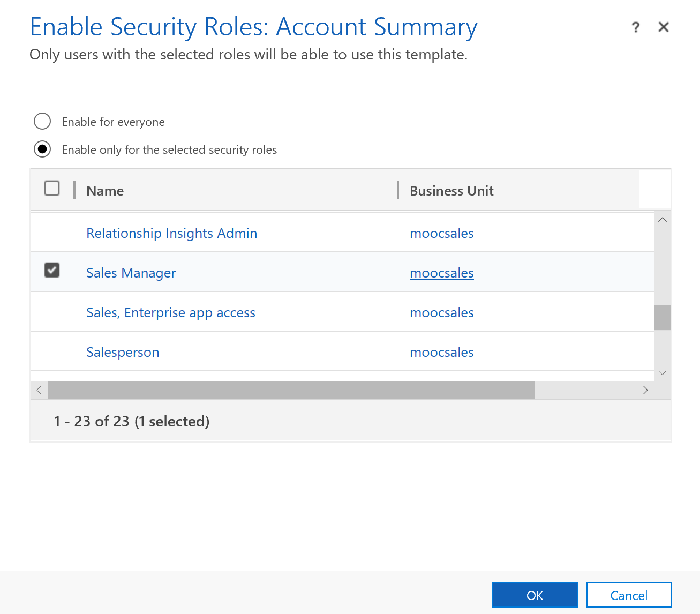This screenshot has width=700, height=614.
Task: Click the scroll-up arrow on the list
Action: tap(663, 219)
